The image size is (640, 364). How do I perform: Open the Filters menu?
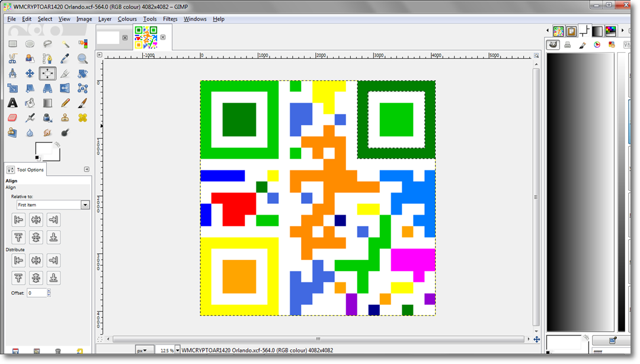[170, 19]
